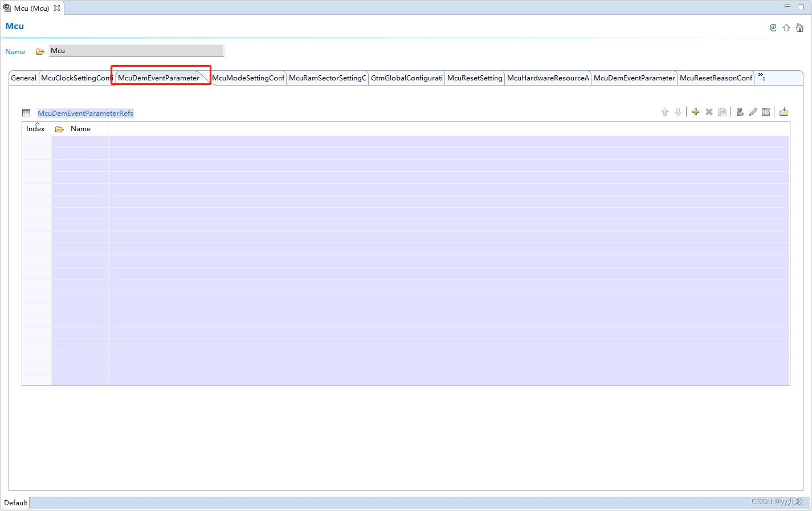
Task: Switch to the General tab
Action: 23,78
